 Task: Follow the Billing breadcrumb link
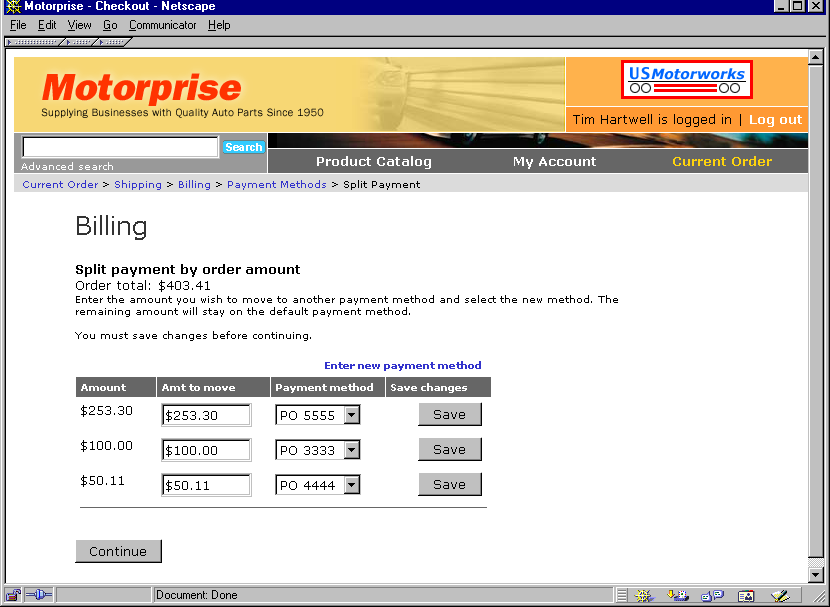tap(194, 184)
